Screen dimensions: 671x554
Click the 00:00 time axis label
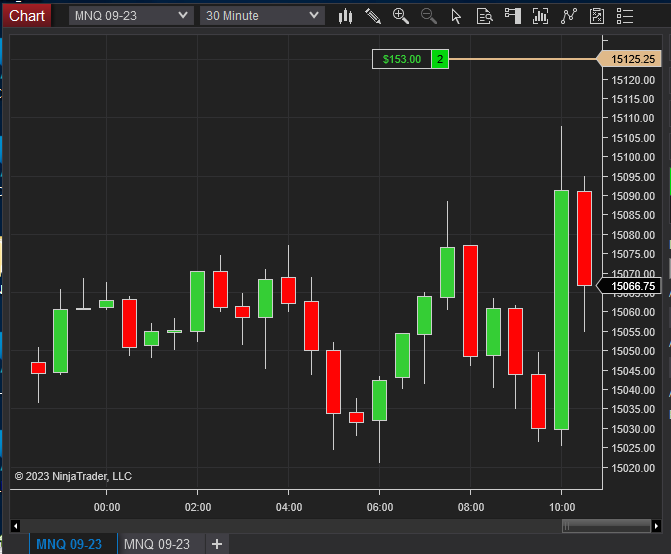[107, 507]
